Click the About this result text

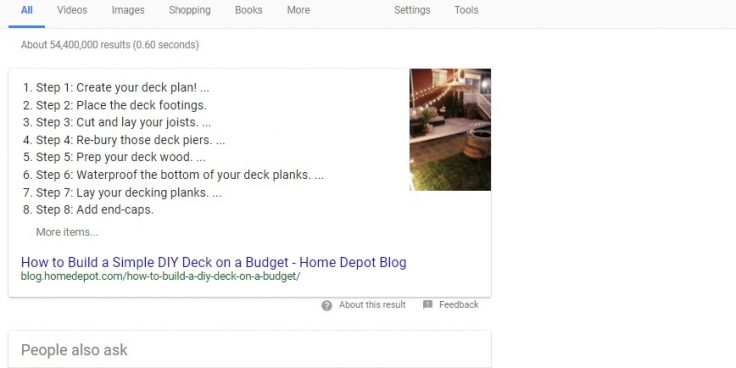(x=372, y=305)
